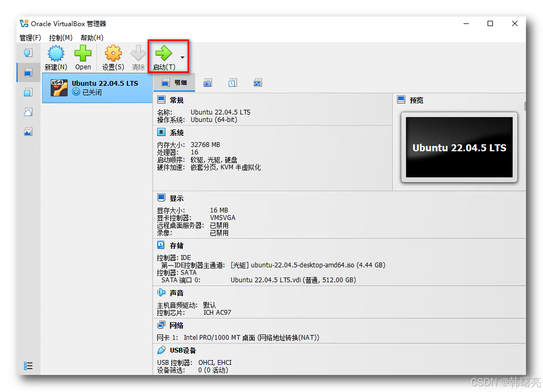The height and width of the screenshot is (392, 543).
Task: Click the Intel PRO/1000 MT network adapter value
Action: click(252, 338)
